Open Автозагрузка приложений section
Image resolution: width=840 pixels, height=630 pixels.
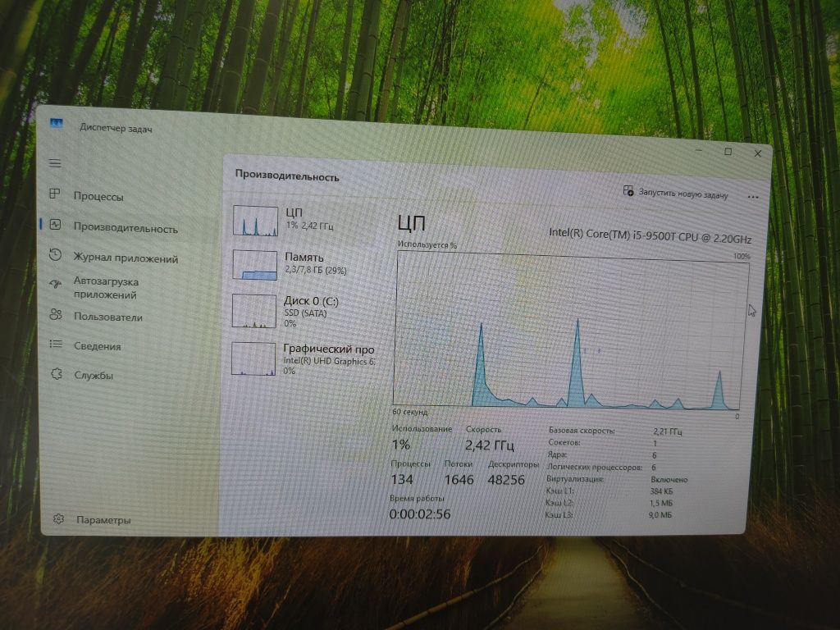tap(106, 288)
